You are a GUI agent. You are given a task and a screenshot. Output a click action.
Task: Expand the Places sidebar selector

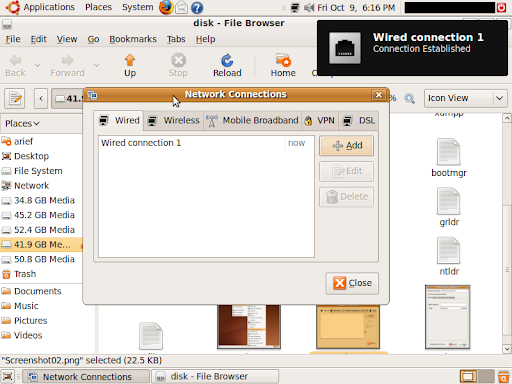22,124
